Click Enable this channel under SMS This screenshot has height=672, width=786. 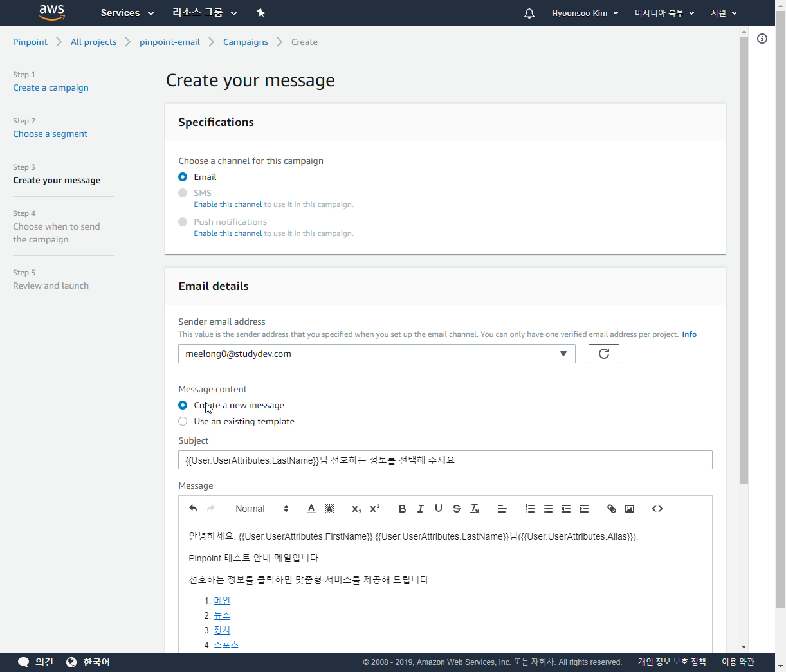click(x=228, y=204)
